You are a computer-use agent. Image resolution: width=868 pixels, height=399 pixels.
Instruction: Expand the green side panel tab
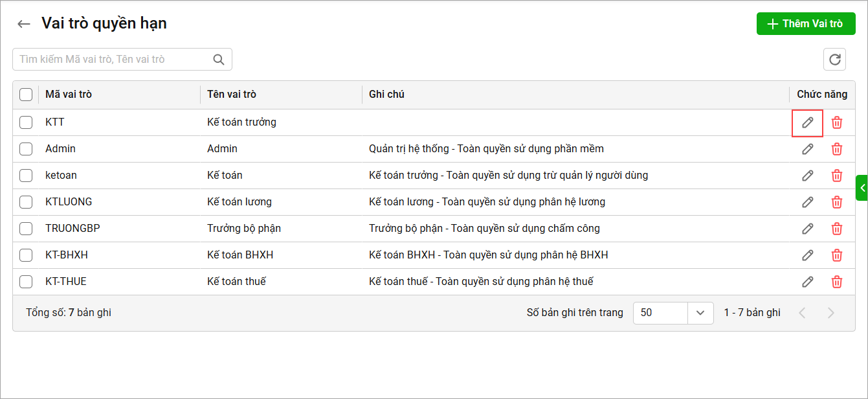pyautogui.click(x=862, y=188)
